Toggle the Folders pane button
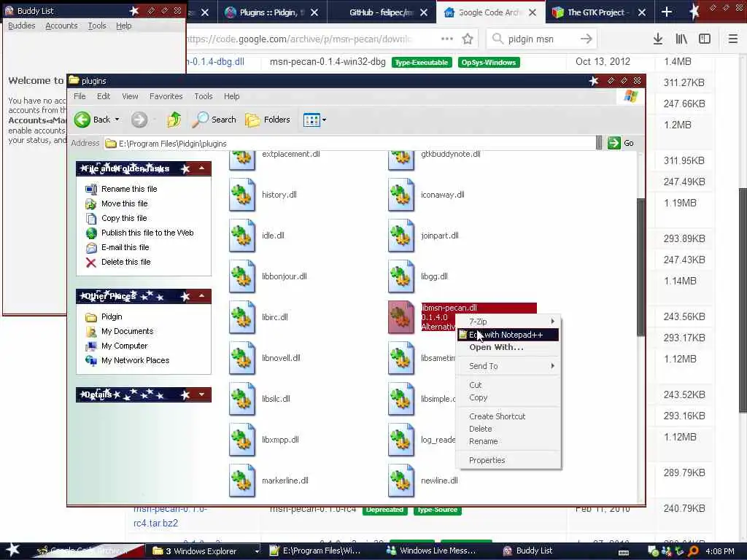Screen dimensions: 747x560 (x=267, y=120)
